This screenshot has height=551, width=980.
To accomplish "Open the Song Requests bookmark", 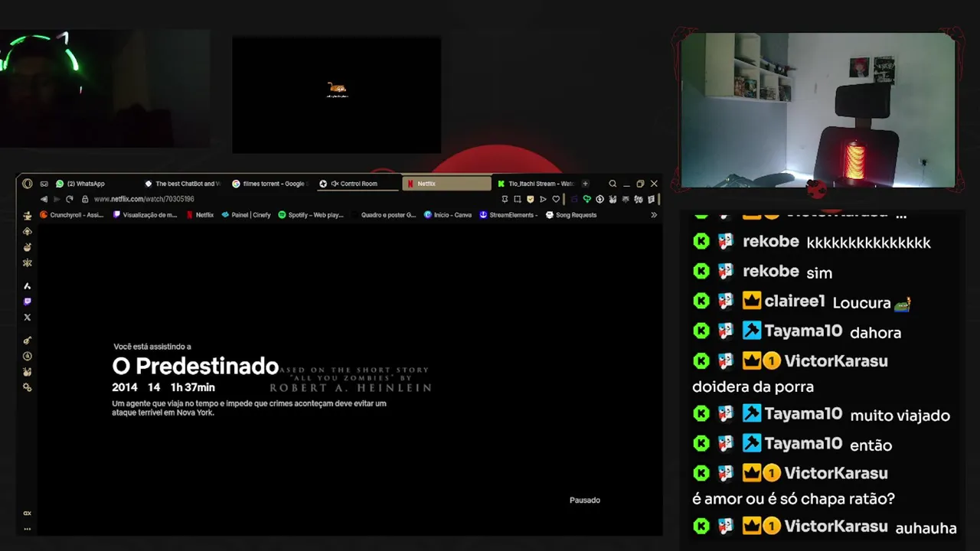I will 571,215.
